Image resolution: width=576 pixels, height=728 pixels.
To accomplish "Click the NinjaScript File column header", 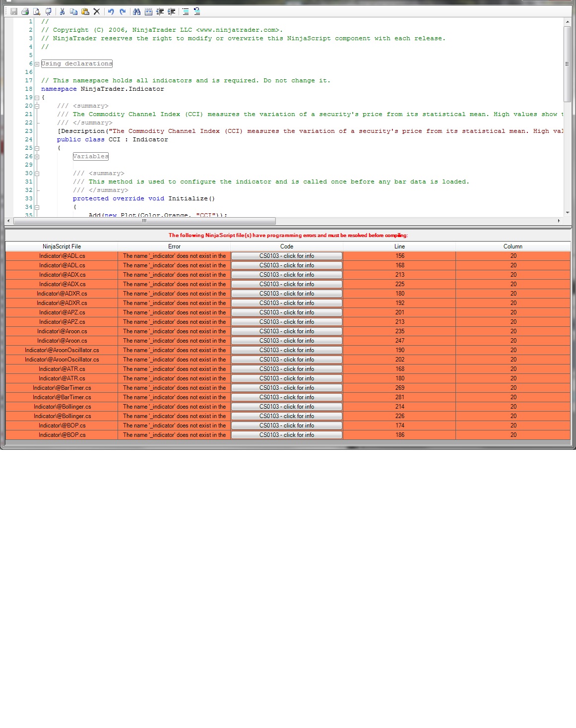I will pyautogui.click(x=62, y=246).
